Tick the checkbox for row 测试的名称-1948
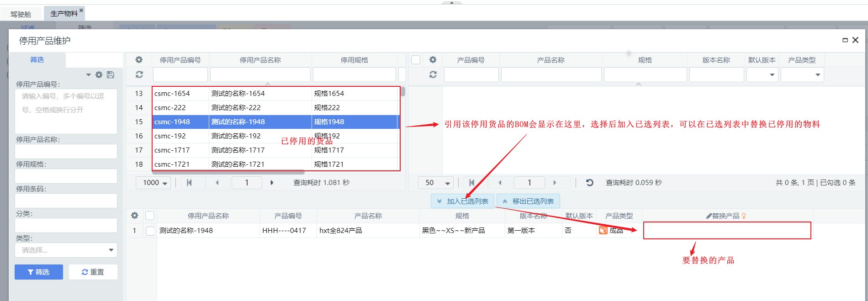The image size is (868, 301). [150, 231]
